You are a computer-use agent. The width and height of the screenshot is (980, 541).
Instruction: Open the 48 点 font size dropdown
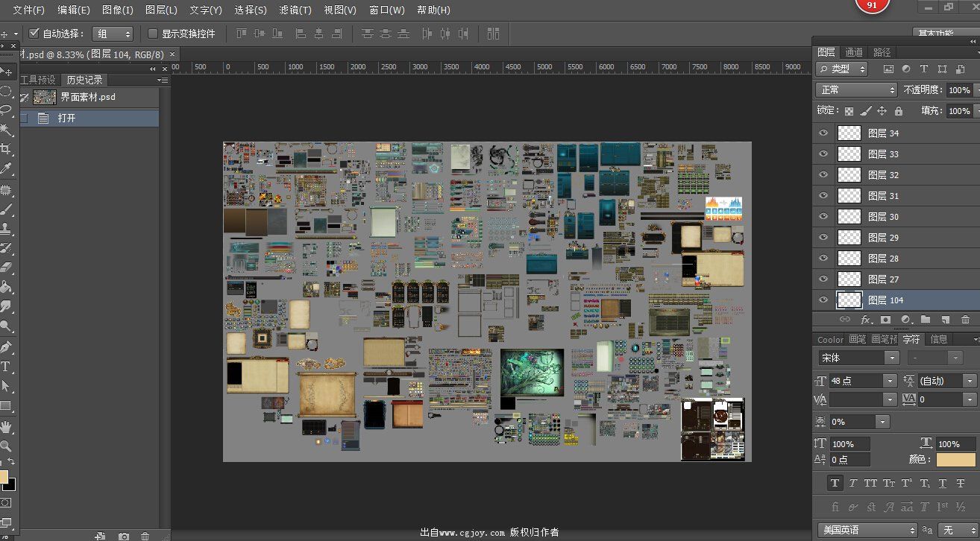[889, 381]
